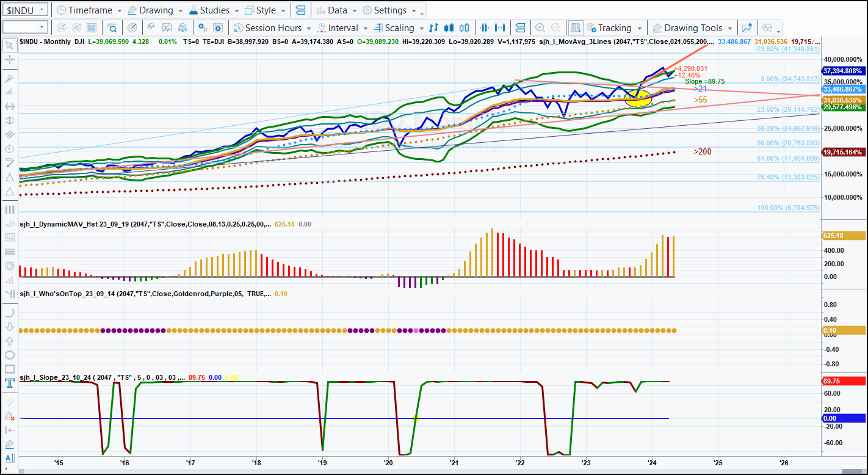Click the 31,036.536% gold price label
This screenshot has height=475, width=868.
843,100
